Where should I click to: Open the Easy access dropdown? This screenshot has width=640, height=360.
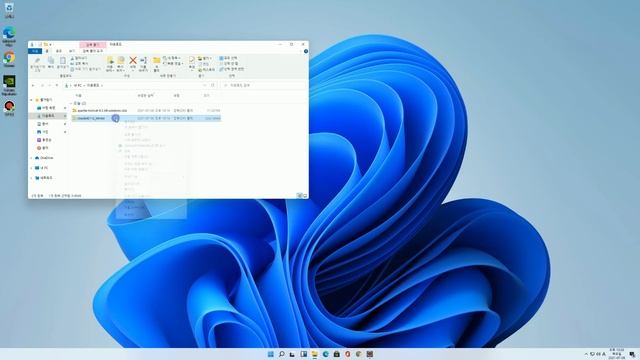(x=173, y=64)
